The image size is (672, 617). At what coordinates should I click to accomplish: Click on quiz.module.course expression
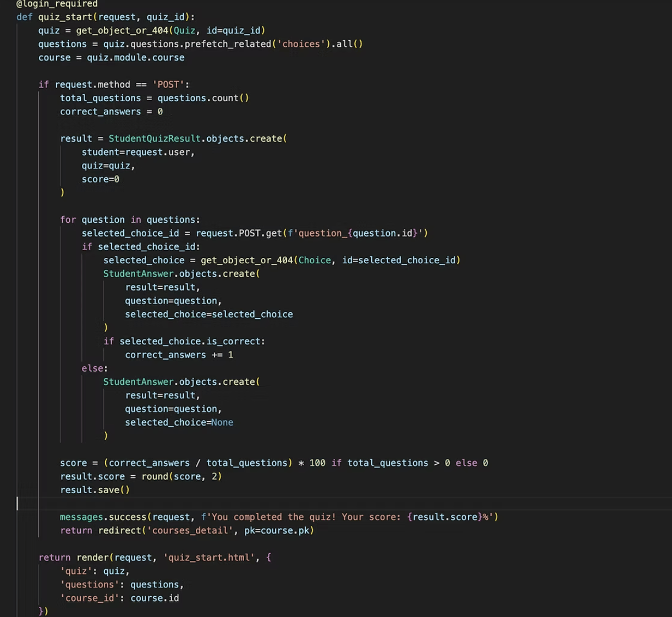[x=135, y=58]
